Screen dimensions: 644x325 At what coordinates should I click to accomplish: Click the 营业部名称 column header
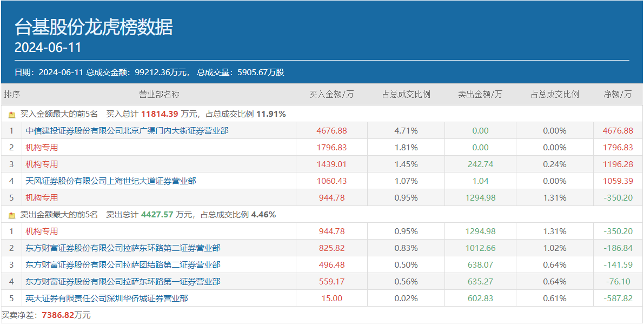tap(159, 94)
